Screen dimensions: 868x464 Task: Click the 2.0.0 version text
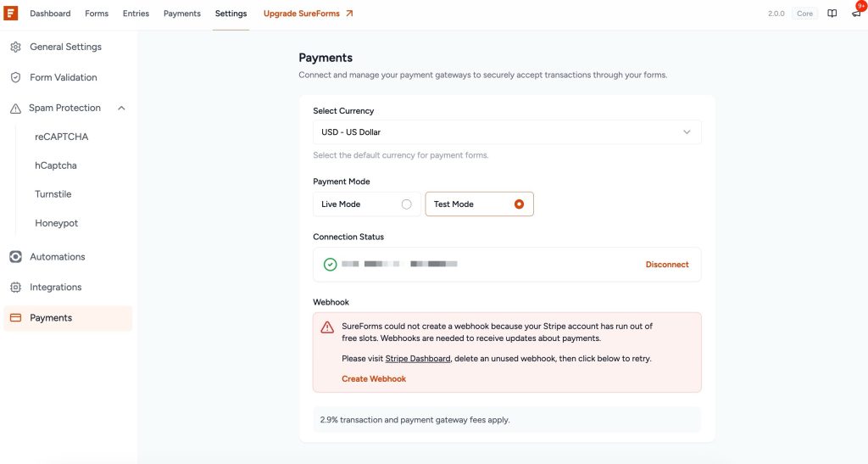tap(776, 14)
